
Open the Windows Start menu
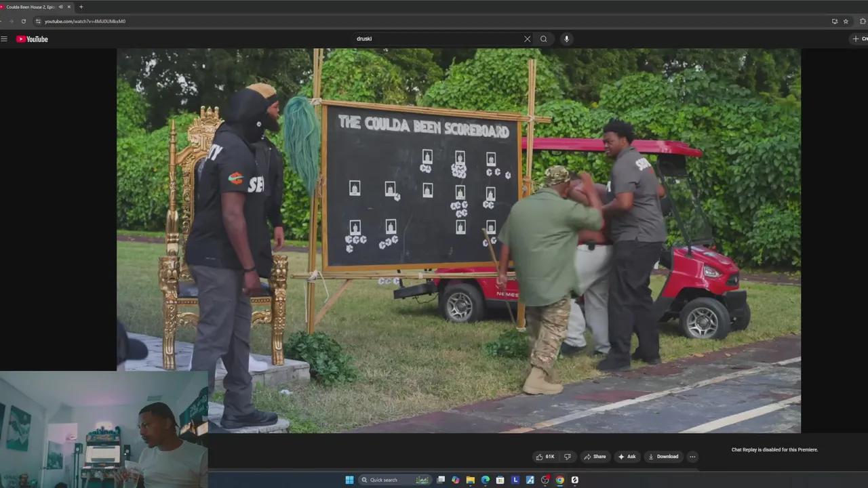click(349, 480)
